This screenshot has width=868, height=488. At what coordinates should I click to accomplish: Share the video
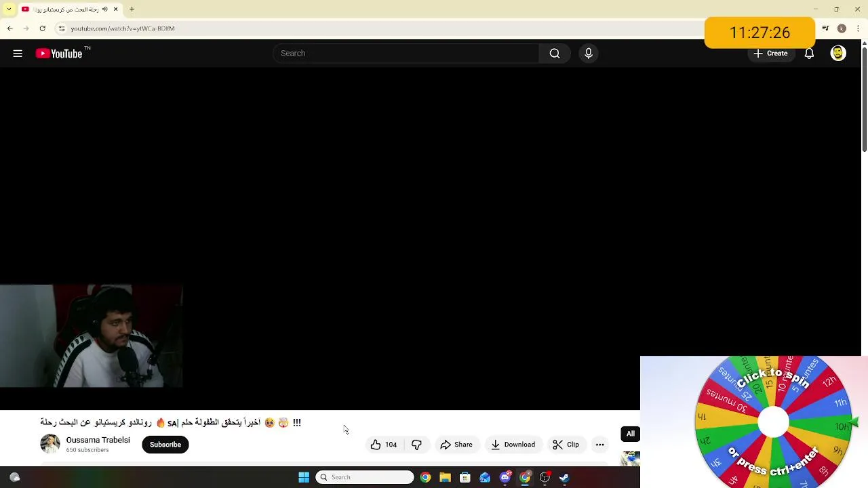(x=456, y=445)
